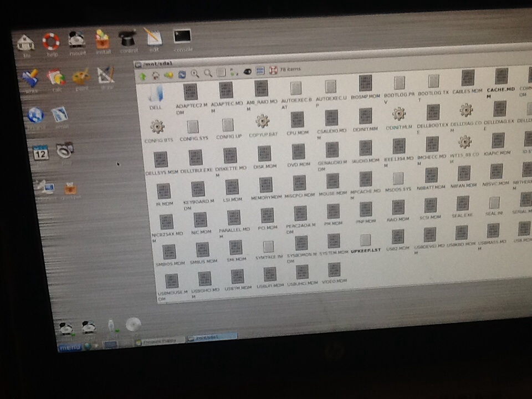532x399 pixels.
Task: Click the globe icon beside menu button
Action: pyautogui.click(x=88, y=346)
